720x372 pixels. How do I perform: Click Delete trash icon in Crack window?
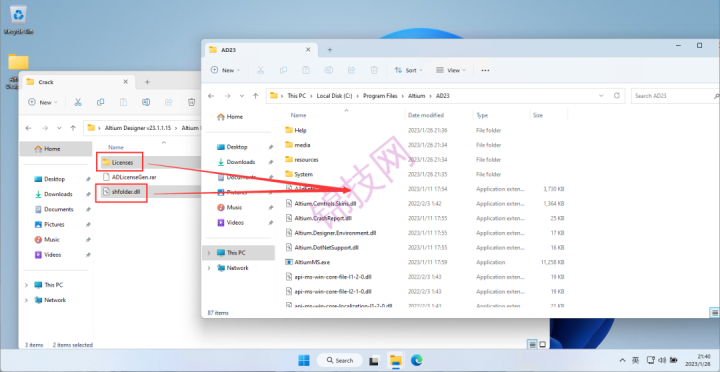191,102
